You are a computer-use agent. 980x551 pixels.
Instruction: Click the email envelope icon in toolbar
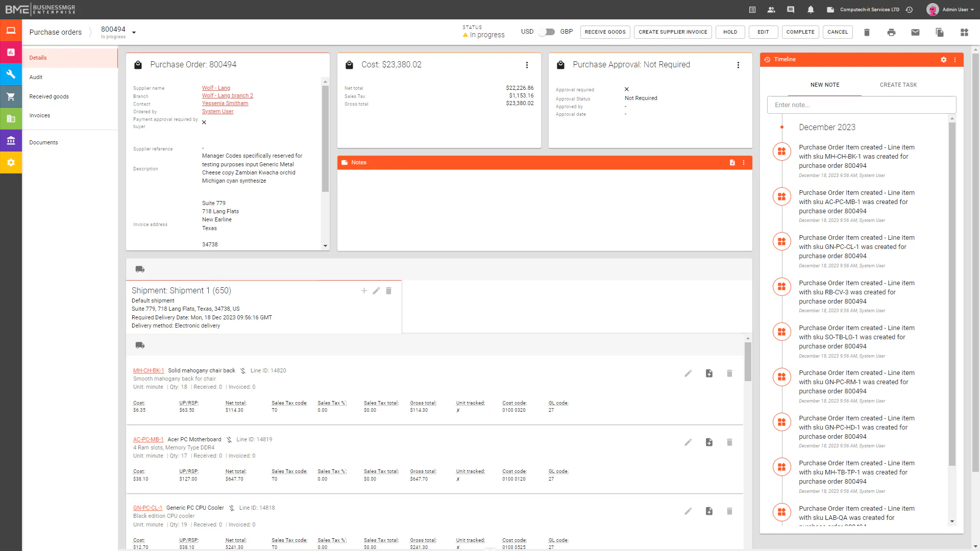915,32
